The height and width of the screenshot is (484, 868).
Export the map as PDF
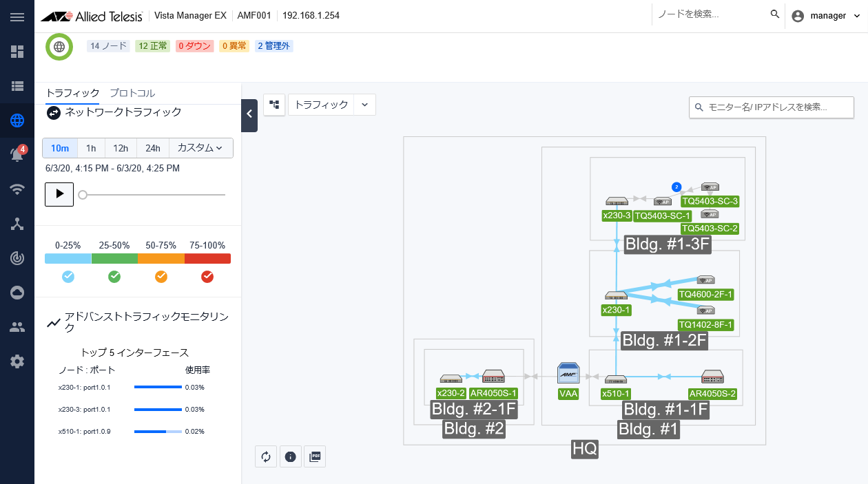[x=315, y=456]
